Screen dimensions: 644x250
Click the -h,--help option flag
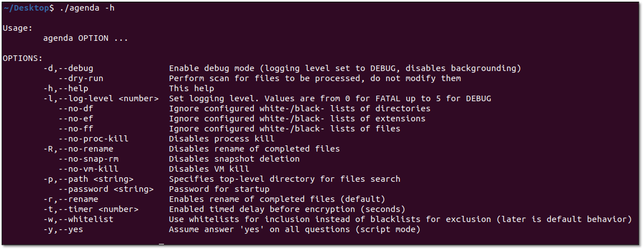65,88
